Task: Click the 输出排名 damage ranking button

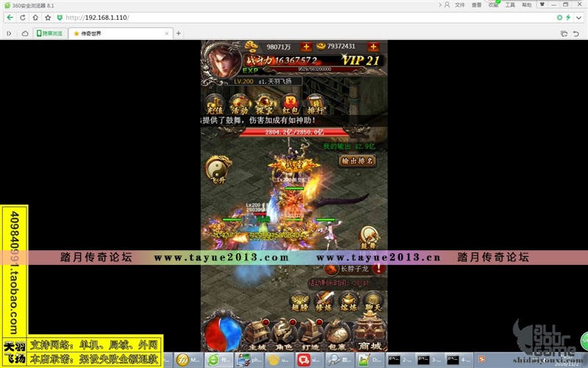Action: (357, 160)
